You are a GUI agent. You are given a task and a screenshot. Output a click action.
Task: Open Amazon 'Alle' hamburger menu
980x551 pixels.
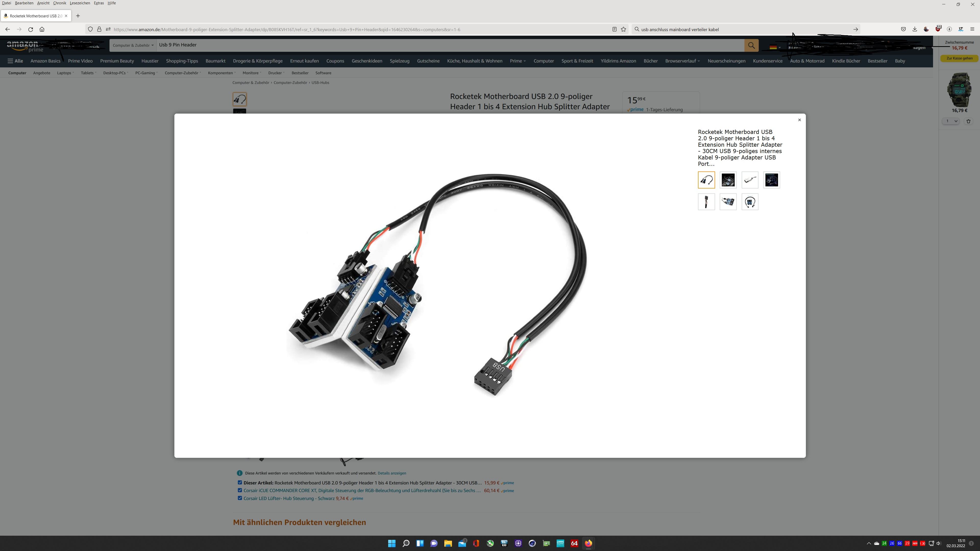coord(15,61)
